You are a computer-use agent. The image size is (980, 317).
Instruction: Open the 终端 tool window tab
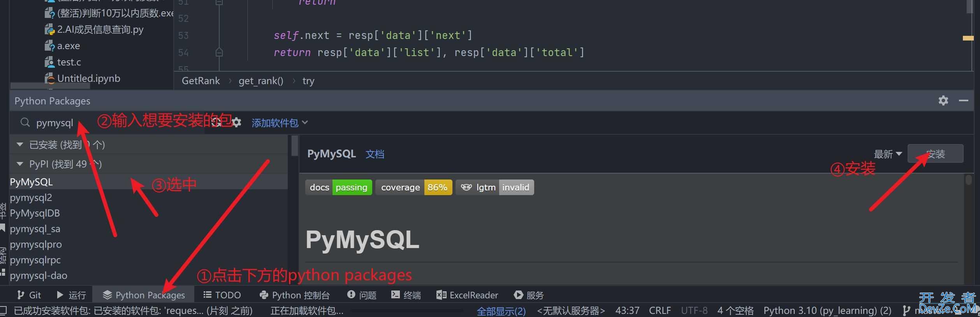point(406,295)
